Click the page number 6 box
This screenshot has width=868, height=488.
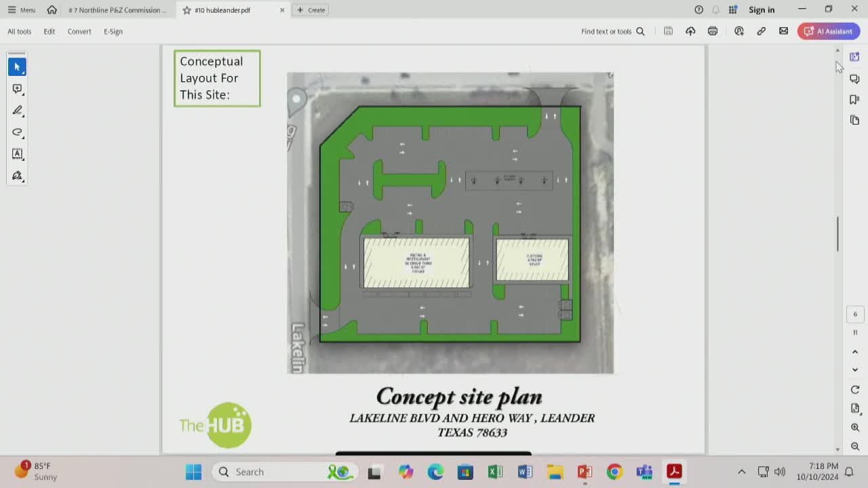point(855,314)
